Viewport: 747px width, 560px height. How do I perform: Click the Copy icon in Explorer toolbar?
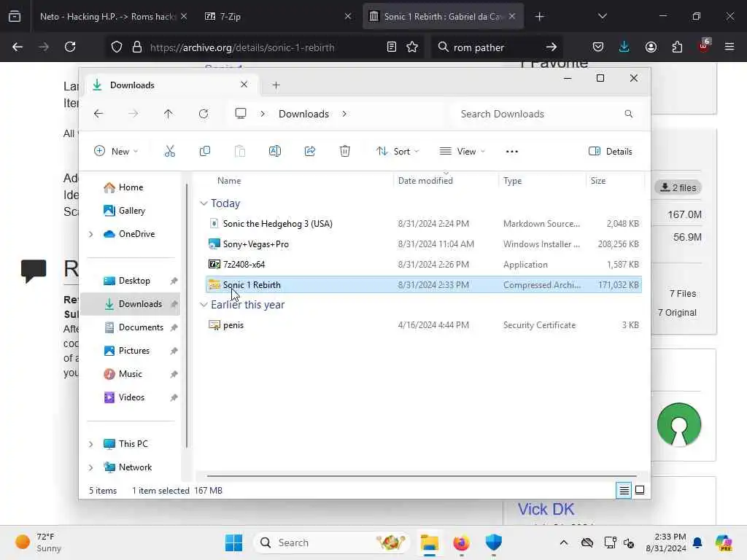[x=205, y=152]
